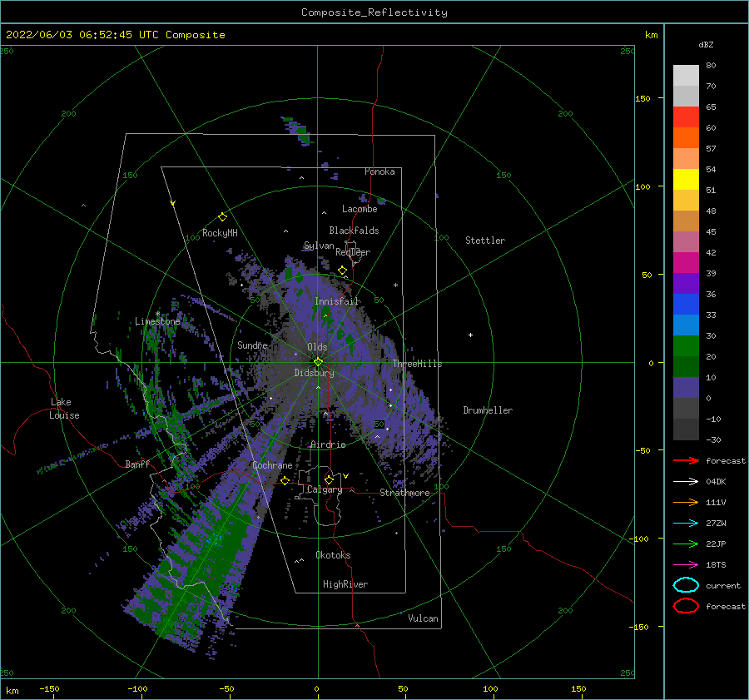The image size is (749, 700).
Task: Click the green 22JP arrow legend icon
Action: 686,544
